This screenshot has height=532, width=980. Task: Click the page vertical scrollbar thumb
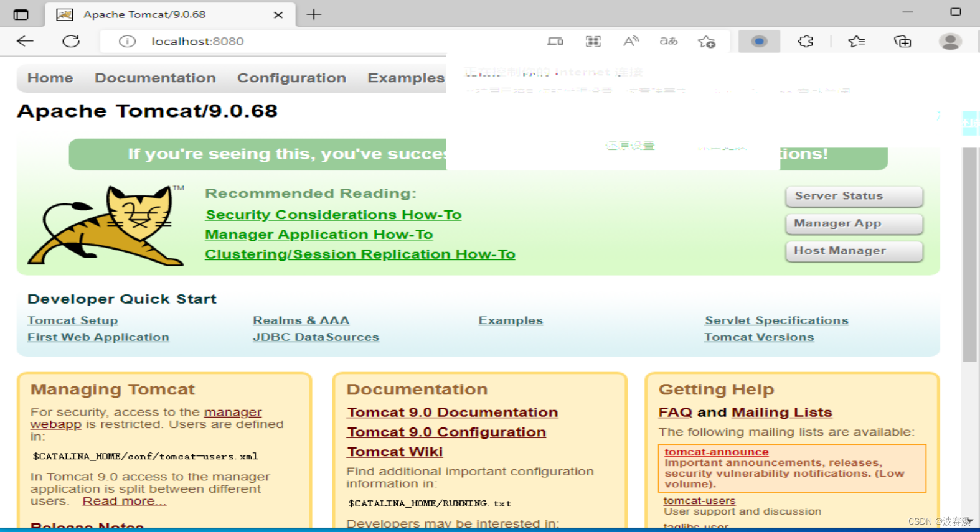tap(969, 254)
